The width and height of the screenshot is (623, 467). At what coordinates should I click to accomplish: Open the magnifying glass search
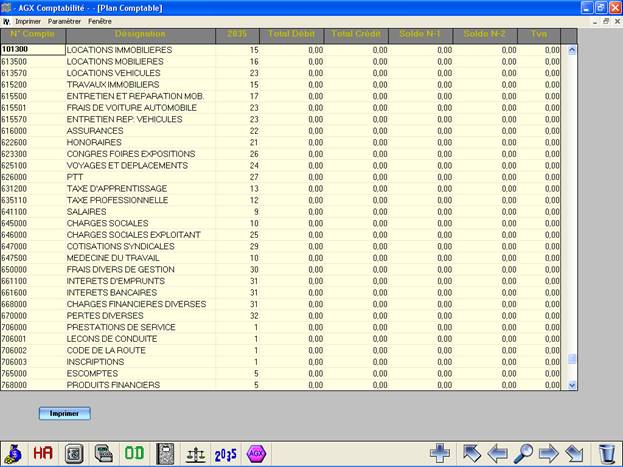click(523, 453)
